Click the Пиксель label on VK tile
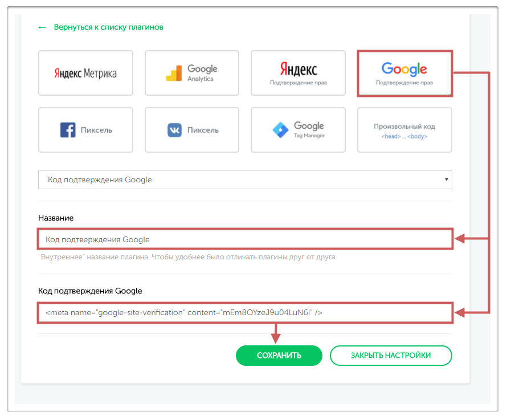Image resolution: width=507 pixels, height=420 pixels. 203,130
